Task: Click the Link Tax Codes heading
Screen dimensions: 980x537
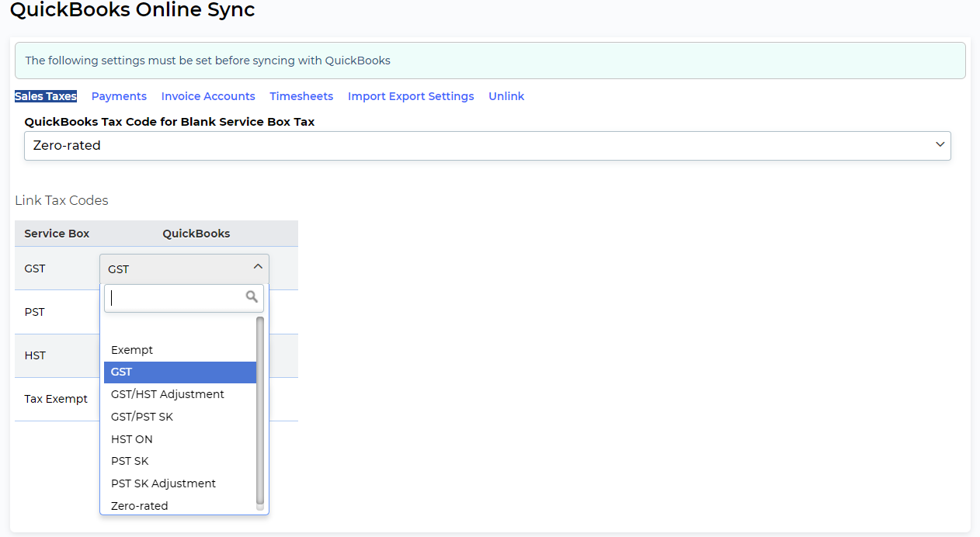Action: [x=61, y=200]
